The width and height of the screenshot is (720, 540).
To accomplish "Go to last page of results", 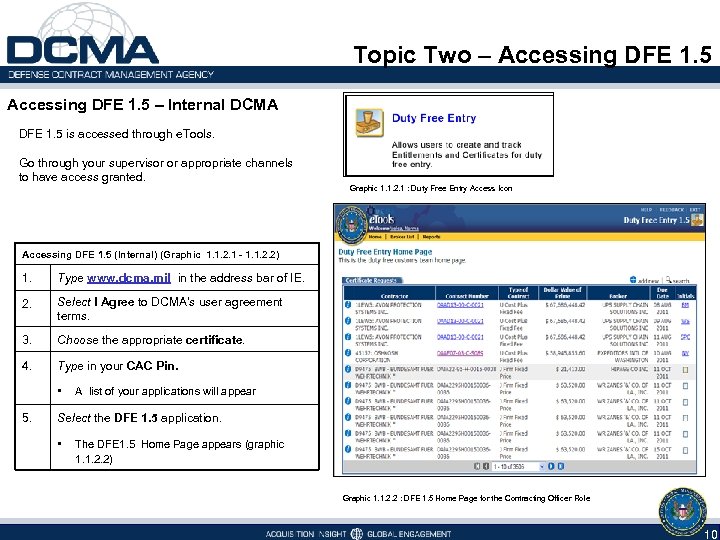I will pos(561,466).
